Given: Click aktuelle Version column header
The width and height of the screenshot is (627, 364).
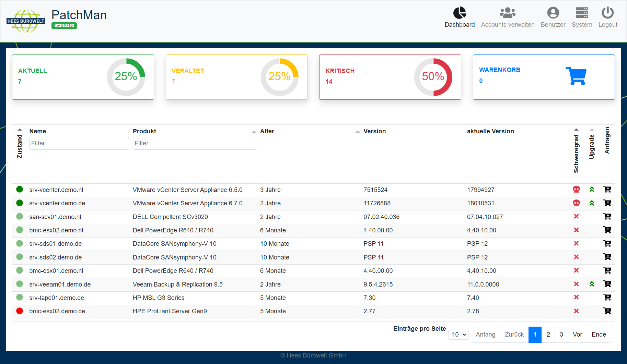Looking at the screenshot, I should 490,131.
